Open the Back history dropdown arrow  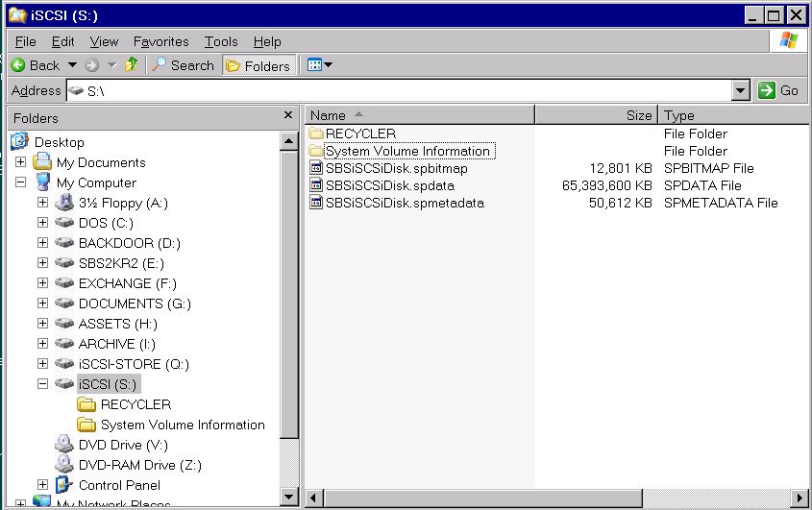pos(72,65)
